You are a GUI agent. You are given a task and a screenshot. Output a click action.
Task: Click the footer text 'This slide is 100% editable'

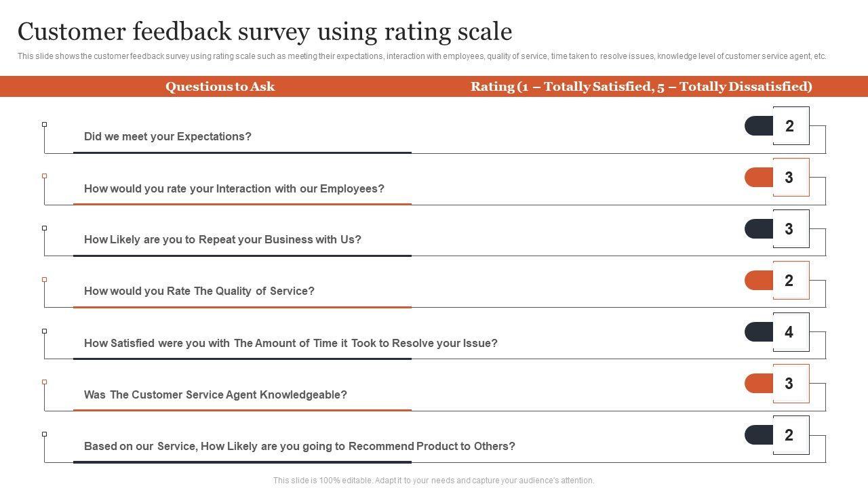tap(433, 481)
